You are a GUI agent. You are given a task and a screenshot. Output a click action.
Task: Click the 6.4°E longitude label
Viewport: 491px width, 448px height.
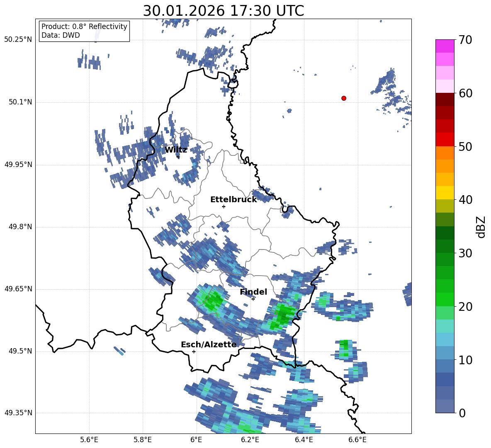click(304, 440)
